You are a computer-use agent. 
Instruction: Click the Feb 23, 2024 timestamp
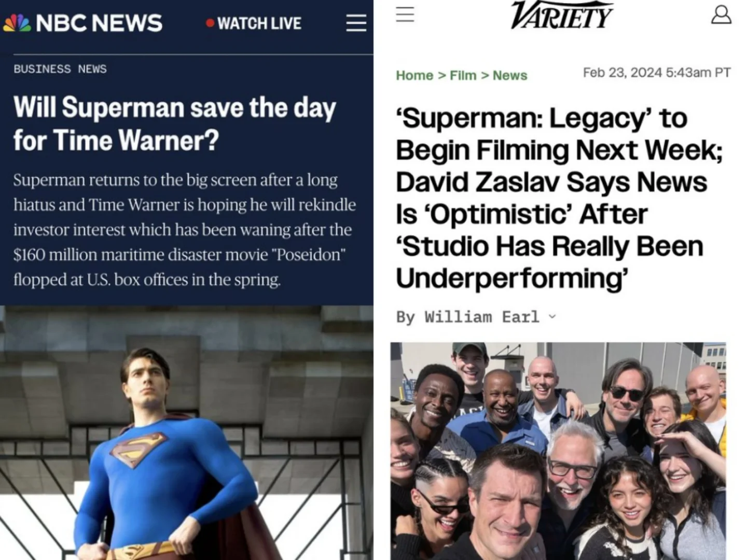pos(657,73)
